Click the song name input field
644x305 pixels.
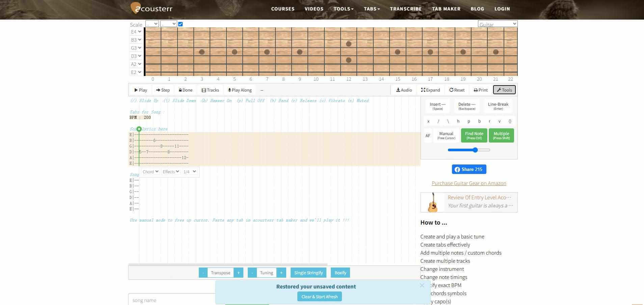[x=172, y=300]
